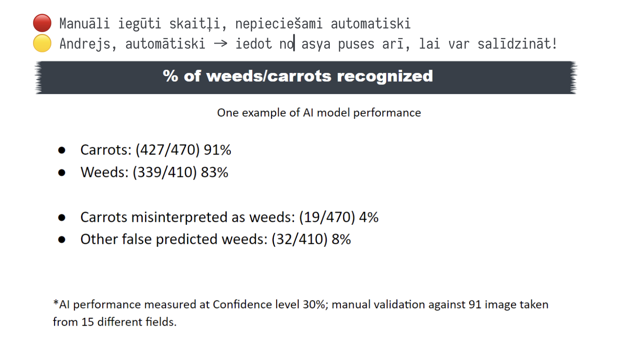644x344 pixels.
Task: Click the bullet before 'Carrots: (427/470)'
Action: click(62, 150)
